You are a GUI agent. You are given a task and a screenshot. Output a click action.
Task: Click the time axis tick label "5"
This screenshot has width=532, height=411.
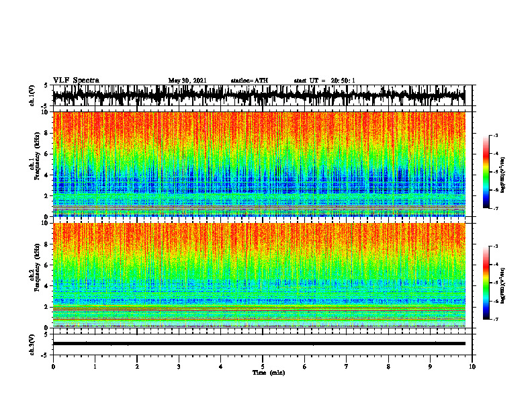[x=263, y=367]
